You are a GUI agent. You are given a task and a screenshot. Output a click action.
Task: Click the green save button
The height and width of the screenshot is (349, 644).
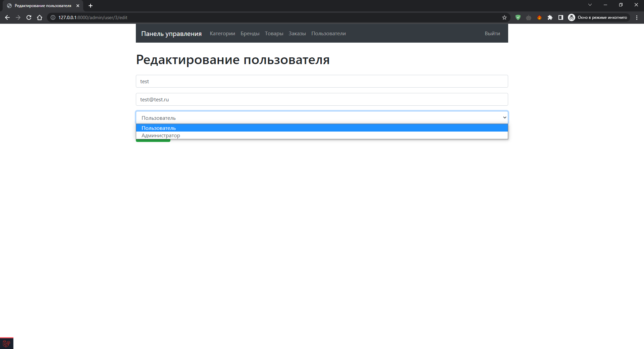153,140
